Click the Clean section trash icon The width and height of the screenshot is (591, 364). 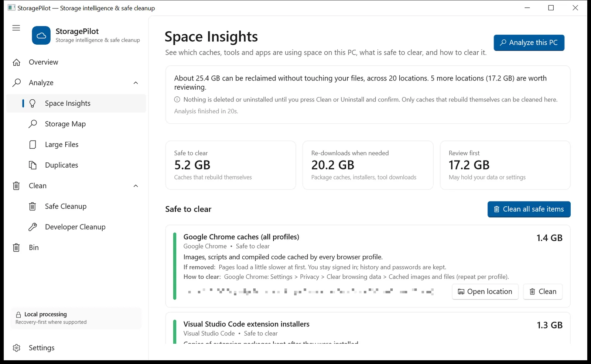pyautogui.click(x=16, y=186)
